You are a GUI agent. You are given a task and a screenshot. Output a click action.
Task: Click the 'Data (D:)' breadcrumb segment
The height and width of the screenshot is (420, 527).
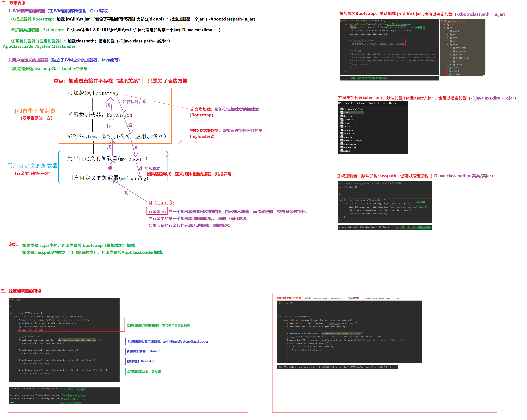point(349,103)
